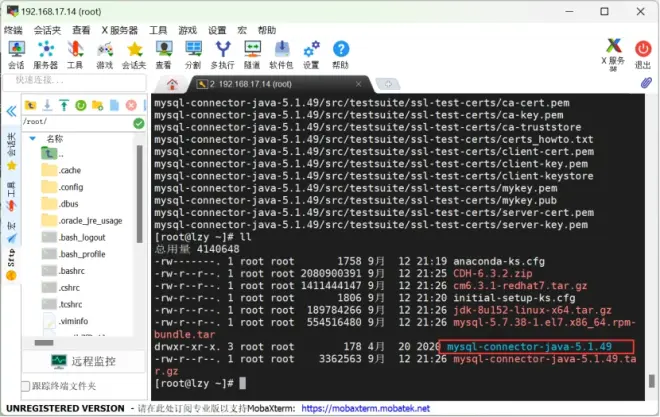Open the 终端 menu
Image resolution: width=660 pixels, height=417 pixels.
click(13, 30)
